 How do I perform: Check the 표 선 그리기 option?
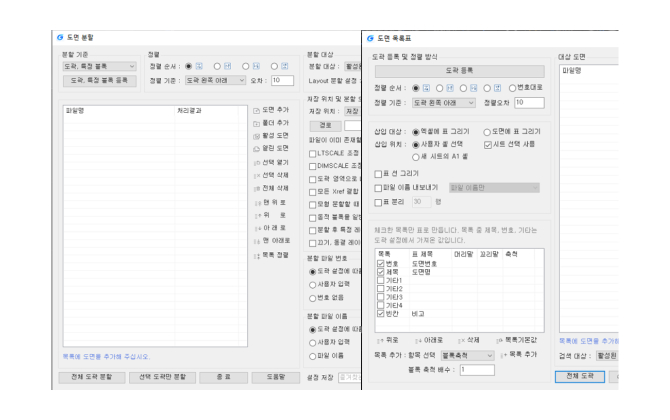tap(376, 173)
